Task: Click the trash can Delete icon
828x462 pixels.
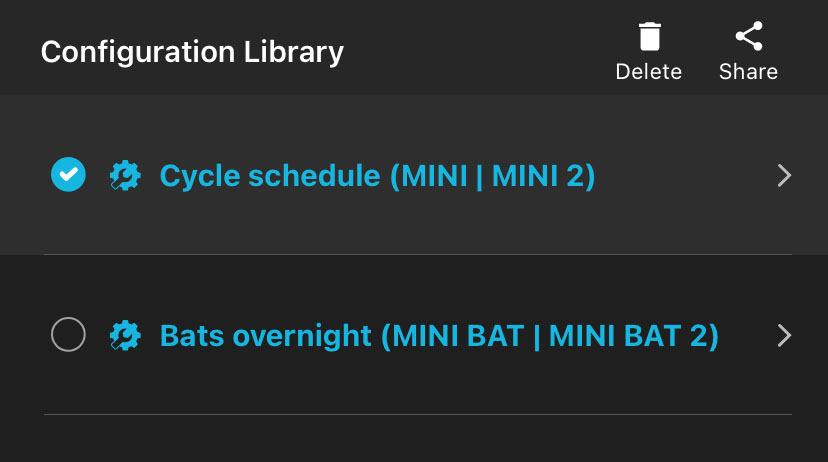Action: click(649, 38)
